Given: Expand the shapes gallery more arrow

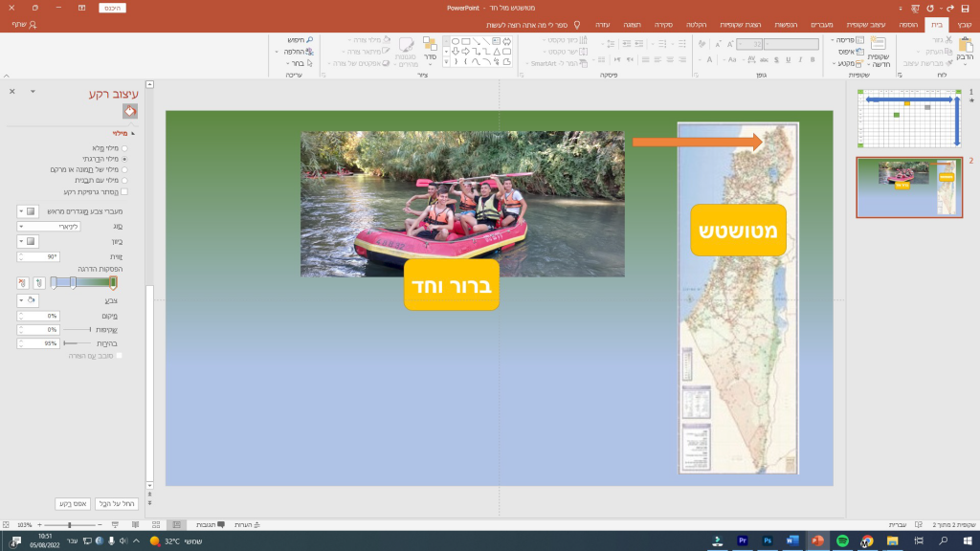Looking at the screenshot, I should pyautogui.click(x=446, y=62).
